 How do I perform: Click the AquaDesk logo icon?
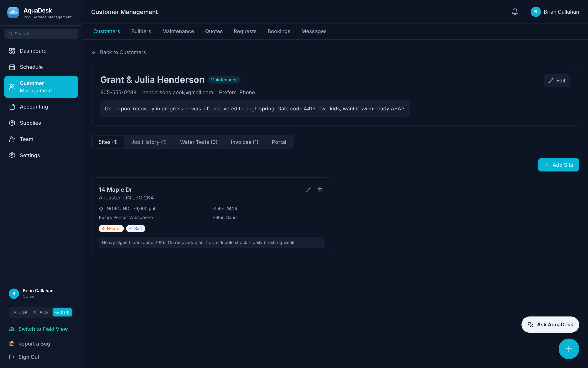coord(13,12)
